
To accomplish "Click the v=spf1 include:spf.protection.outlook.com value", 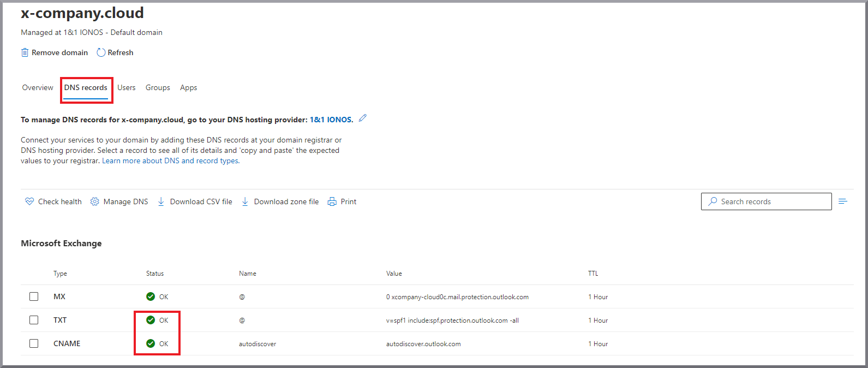I will 452,320.
